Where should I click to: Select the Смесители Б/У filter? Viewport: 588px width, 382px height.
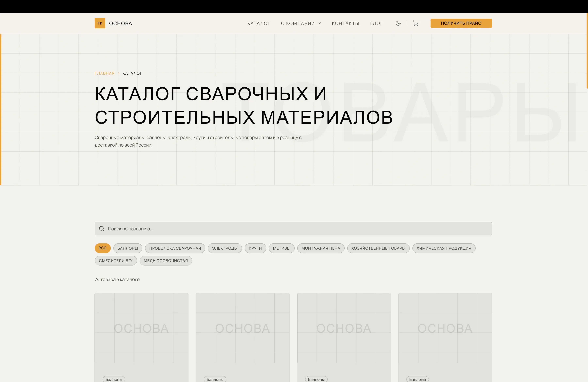pyautogui.click(x=116, y=261)
